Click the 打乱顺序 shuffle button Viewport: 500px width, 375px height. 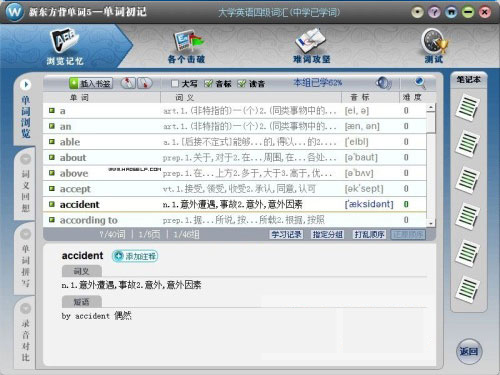point(369,234)
